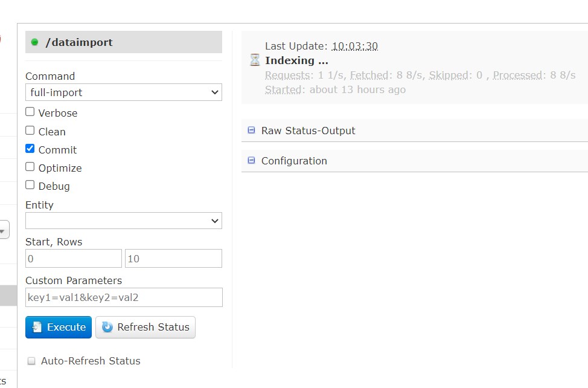Tick the Clean checkbox
Viewport: 588px width, 388px height.
tap(30, 130)
